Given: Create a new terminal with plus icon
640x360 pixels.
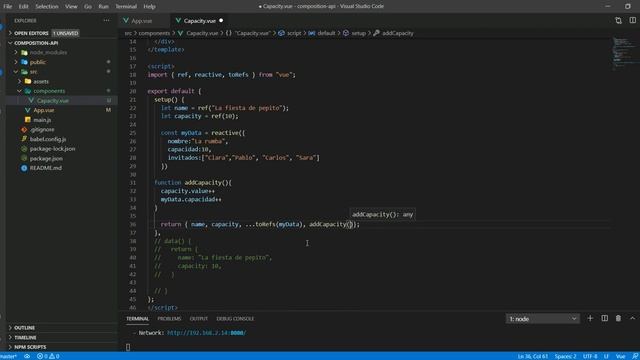Looking at the screenshot, I should click(x=590, y=318).
